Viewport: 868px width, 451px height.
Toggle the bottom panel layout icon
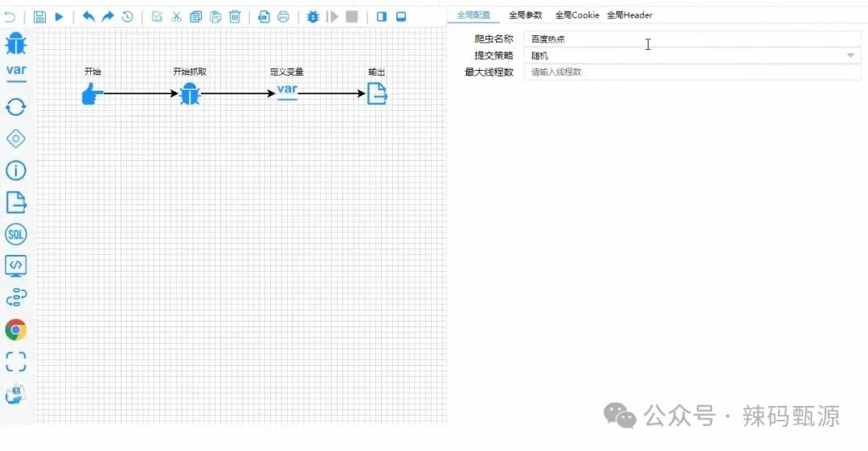click(x=401, y=17)
